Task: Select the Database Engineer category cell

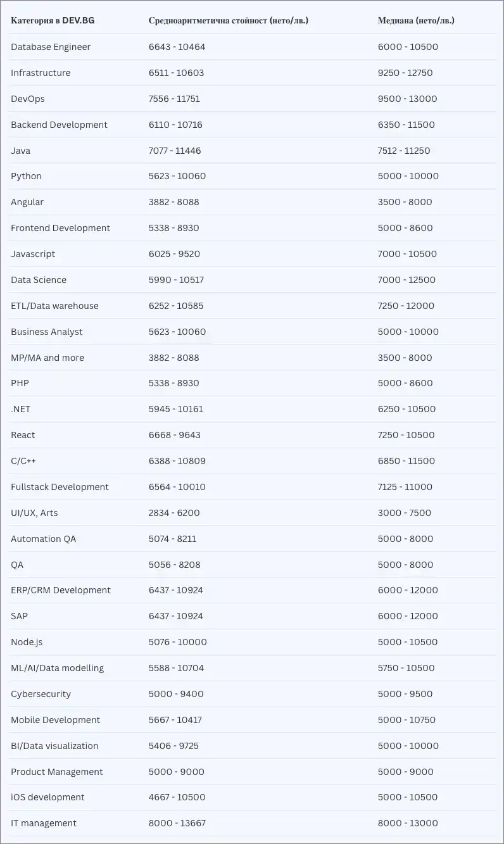Action: 51,47
